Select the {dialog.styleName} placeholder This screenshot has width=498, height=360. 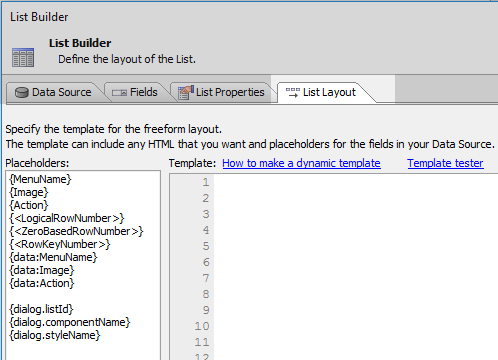coord(55,335)
